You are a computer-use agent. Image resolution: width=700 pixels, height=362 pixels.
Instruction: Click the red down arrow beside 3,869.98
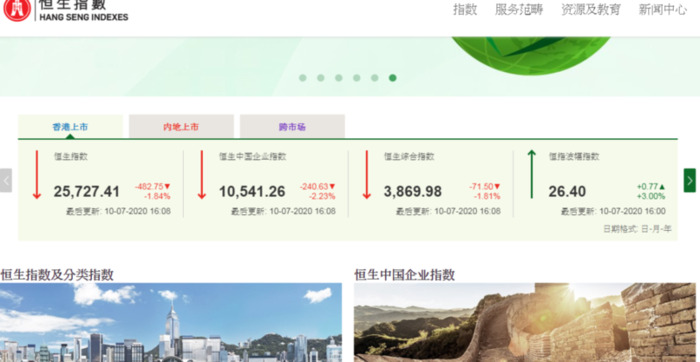click(367, 175)
